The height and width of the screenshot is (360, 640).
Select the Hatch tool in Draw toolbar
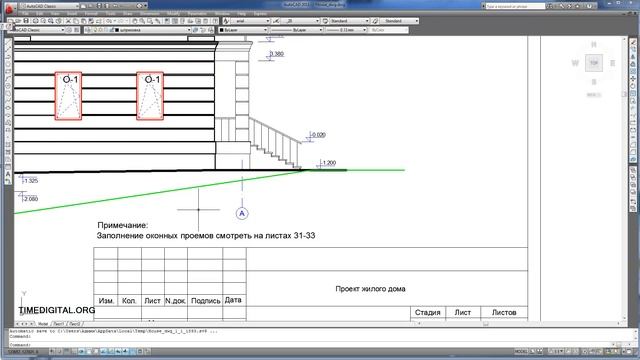[x=8, y=145]
